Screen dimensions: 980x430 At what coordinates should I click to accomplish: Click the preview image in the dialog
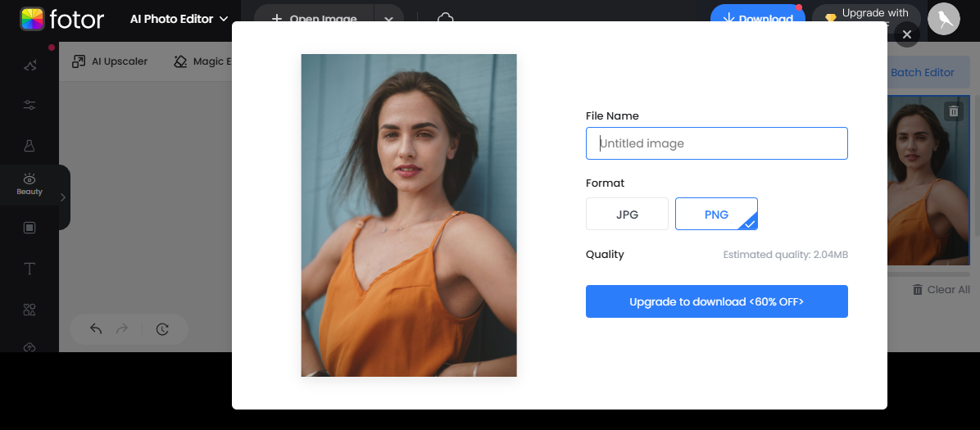point(409,215)
